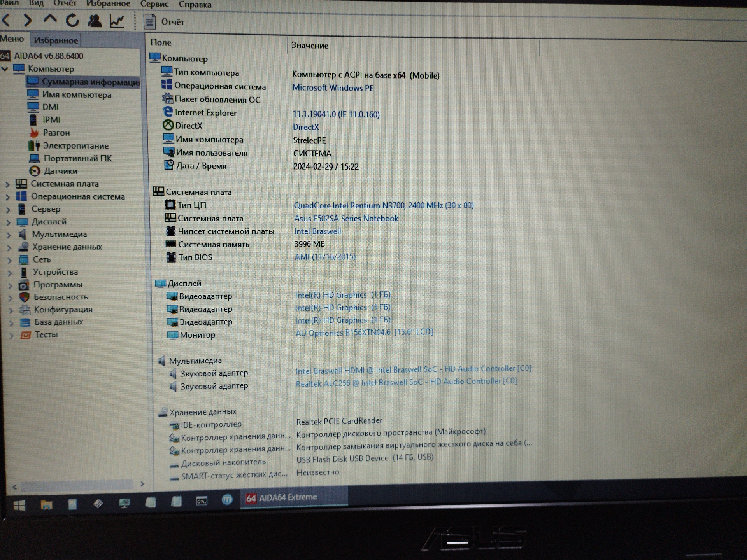Open Датчики sensors tree item

[61, 171]
